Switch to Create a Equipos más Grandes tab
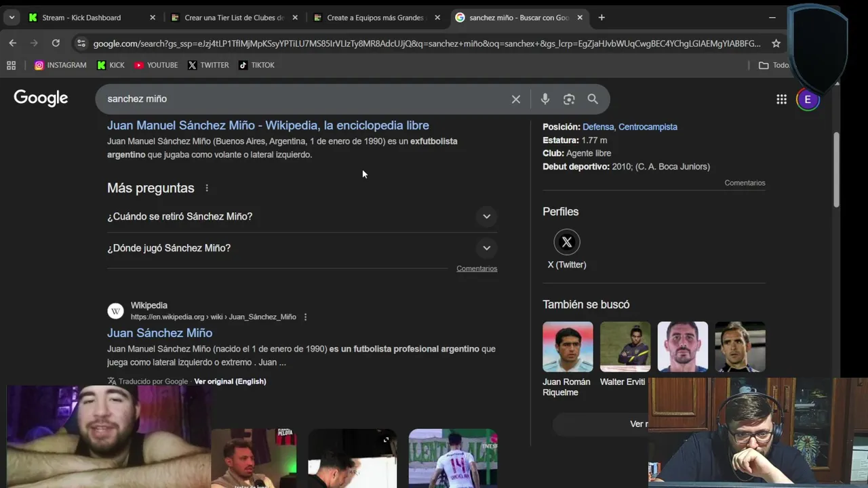Viewport: 868px width, 488px height. [x=377, y=18]
